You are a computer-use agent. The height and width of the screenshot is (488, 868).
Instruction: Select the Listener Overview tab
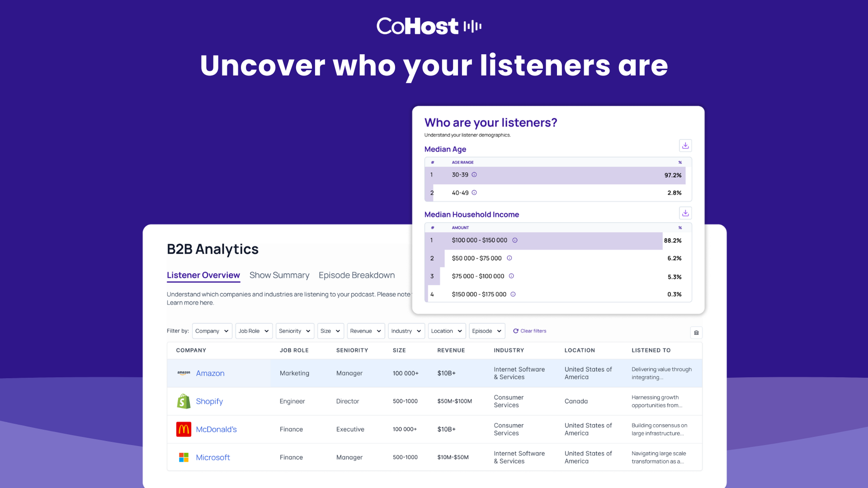(203, 275)
